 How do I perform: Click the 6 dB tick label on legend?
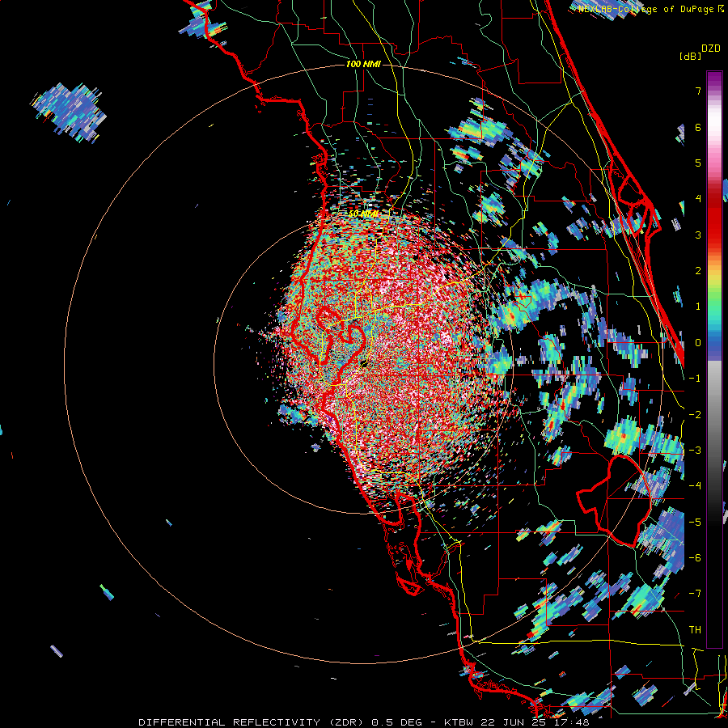[x=698, y=127]
